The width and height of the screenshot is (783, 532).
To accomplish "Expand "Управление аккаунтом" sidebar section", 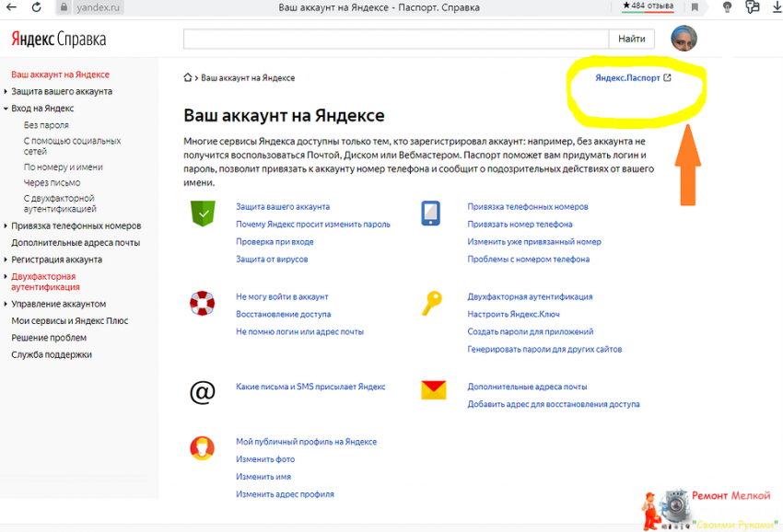I will coord(58,304).
